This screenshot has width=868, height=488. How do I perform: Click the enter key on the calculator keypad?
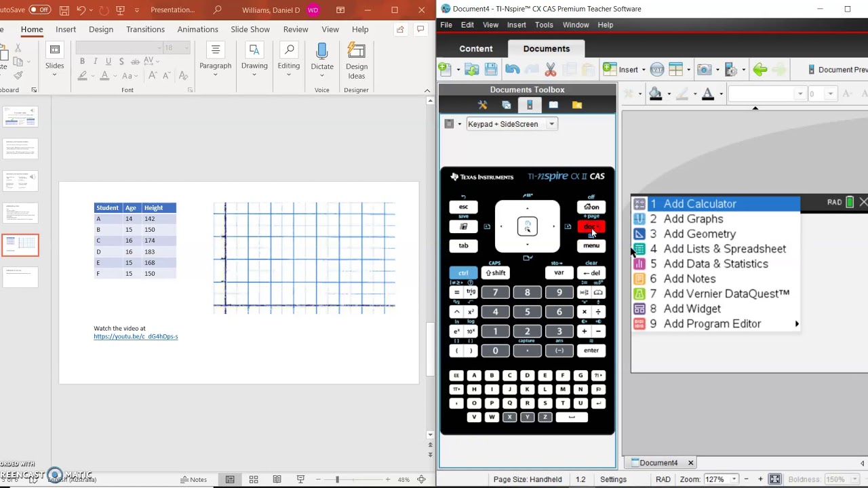point(591,350)
